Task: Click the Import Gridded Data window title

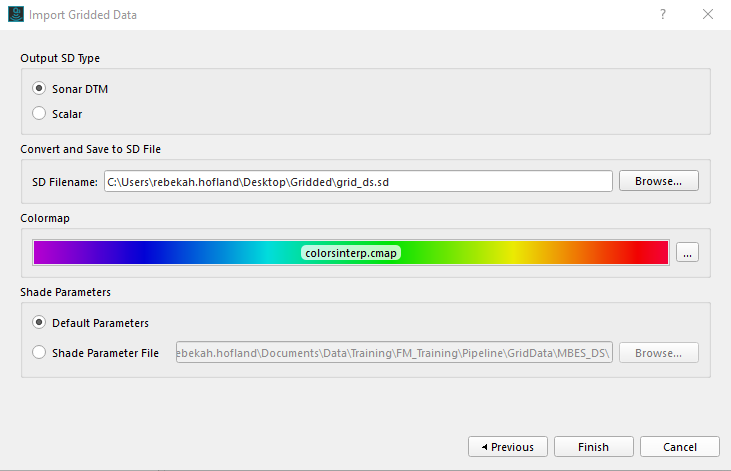Action: [83, 15]
